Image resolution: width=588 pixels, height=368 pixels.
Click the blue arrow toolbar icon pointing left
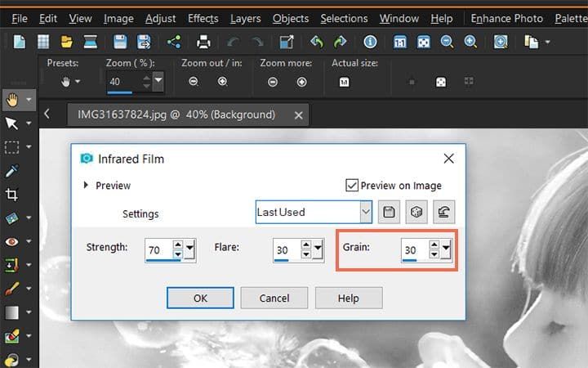point(317,42)
